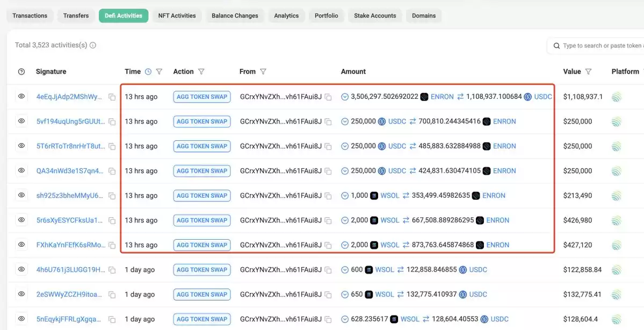
Task: Expand amount details in 3,506,297 ENRON row
Action: point(345,97)
